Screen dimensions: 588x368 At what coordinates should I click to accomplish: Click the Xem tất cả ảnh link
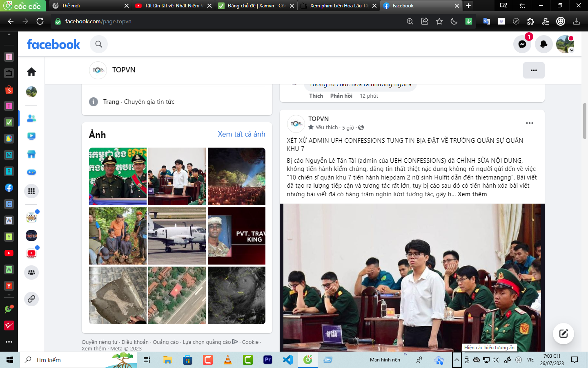click(x=241, y=134)
